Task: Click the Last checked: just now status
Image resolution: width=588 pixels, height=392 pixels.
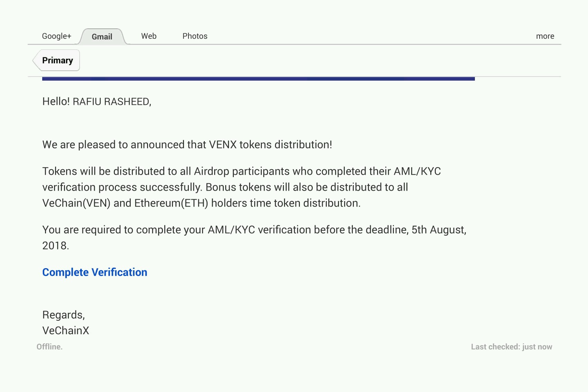Action: pyautogui.click(x=512, y=347)
